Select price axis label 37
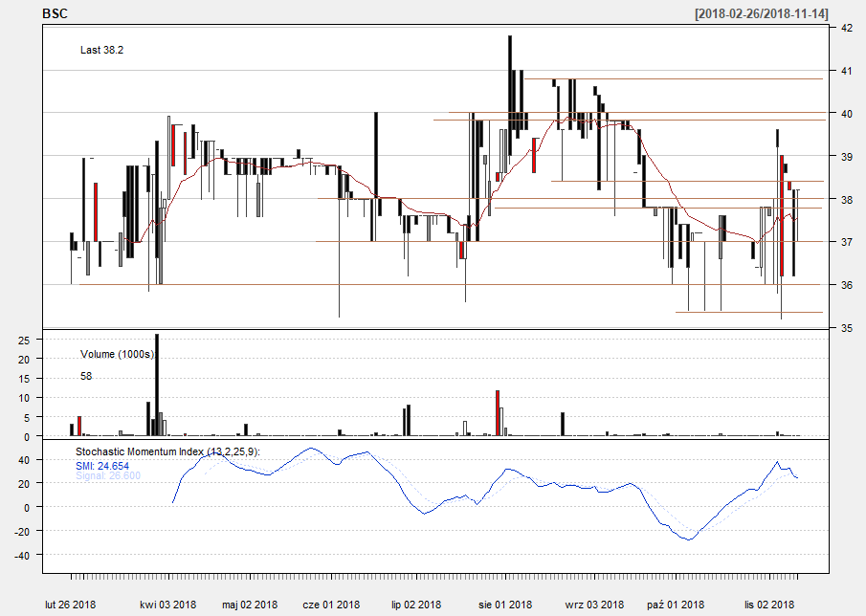Screen dimensions: 866x616 pos(846,242)
